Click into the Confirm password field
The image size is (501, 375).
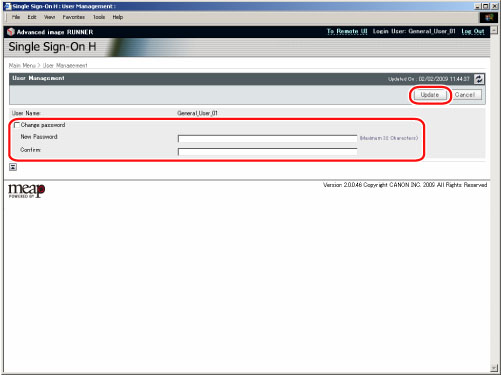pos(267,152)
